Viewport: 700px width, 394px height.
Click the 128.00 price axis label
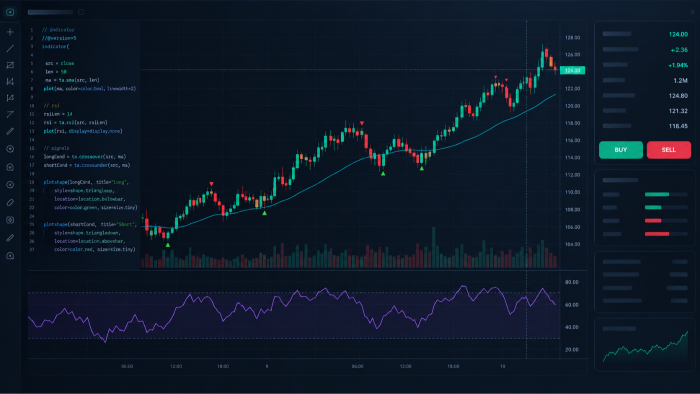572,38
